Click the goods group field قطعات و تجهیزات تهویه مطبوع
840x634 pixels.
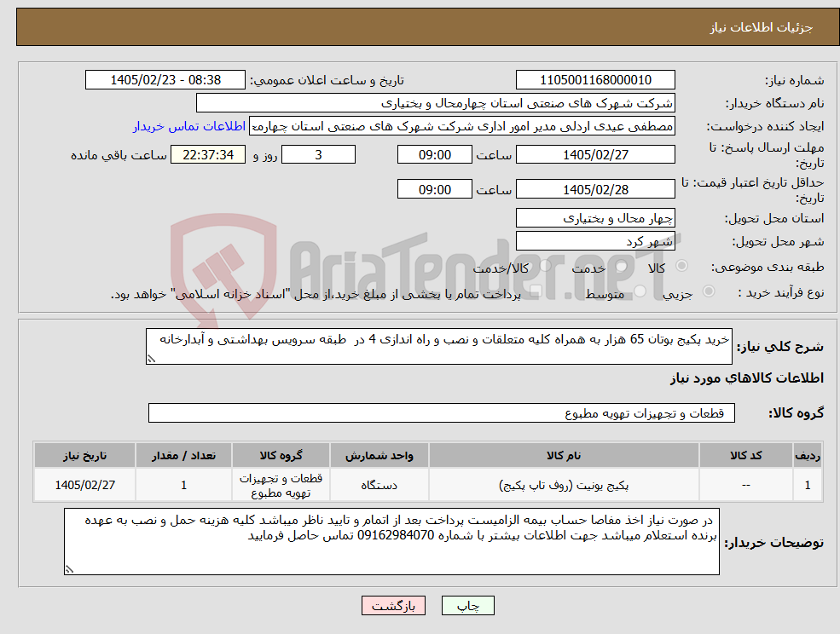(x=442, y=412)
